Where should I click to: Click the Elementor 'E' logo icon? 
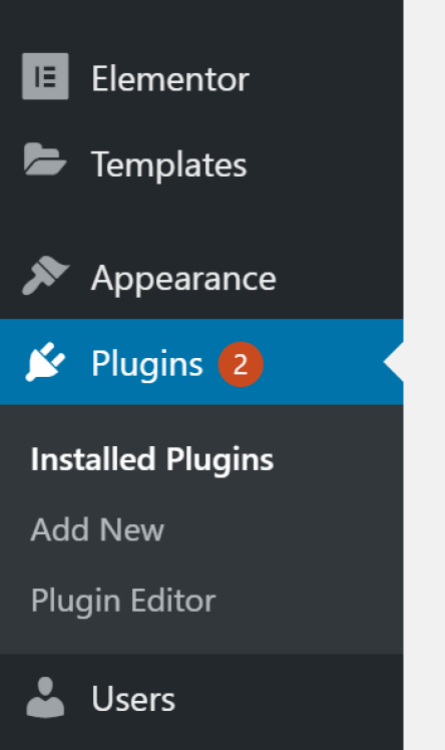point(45,77)
